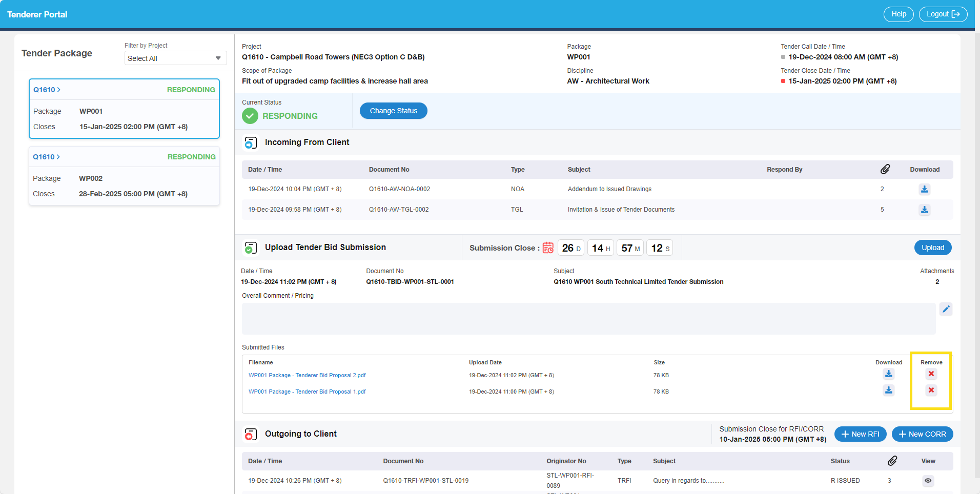
Task: Create a New CORR
Action: click(x=923, y=434)
